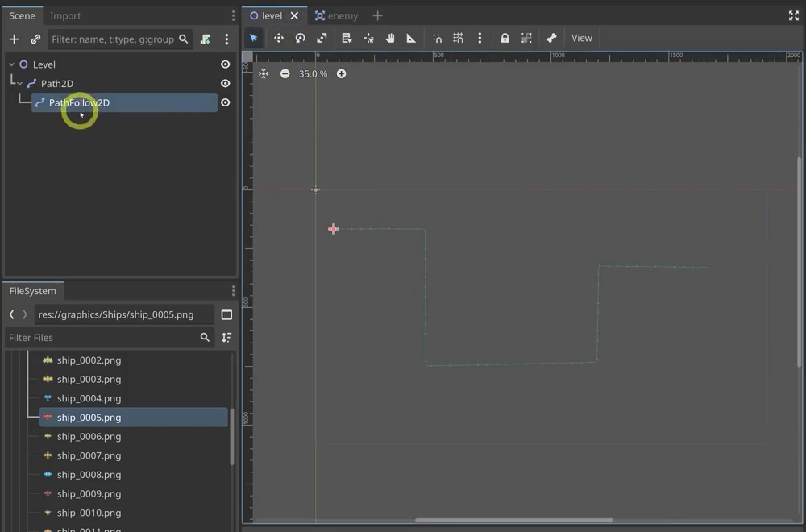Instantiate child scene with link icon
Image resolution: width=806 pixels, height=532 pixels.
click(x=35, y=39)
